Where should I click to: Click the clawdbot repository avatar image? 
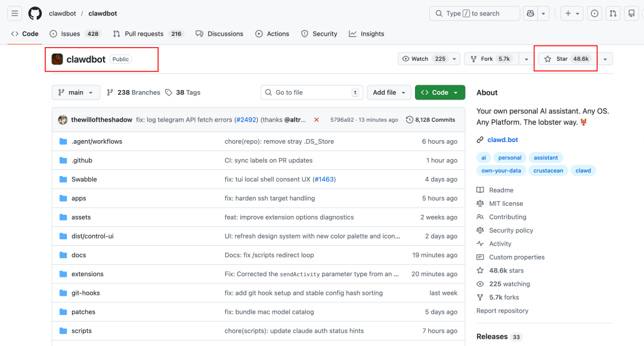[57, 59]
